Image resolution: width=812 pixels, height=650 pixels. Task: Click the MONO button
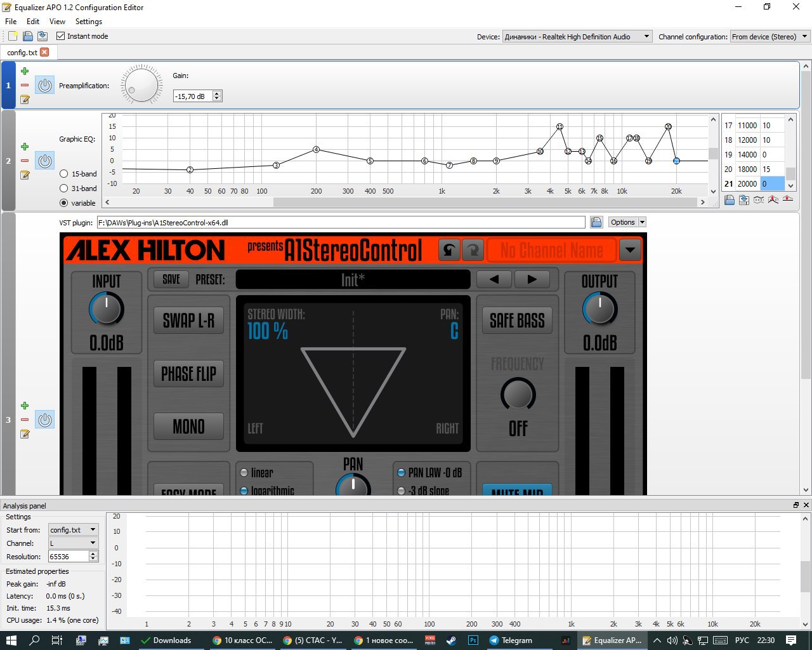[189, 427]
